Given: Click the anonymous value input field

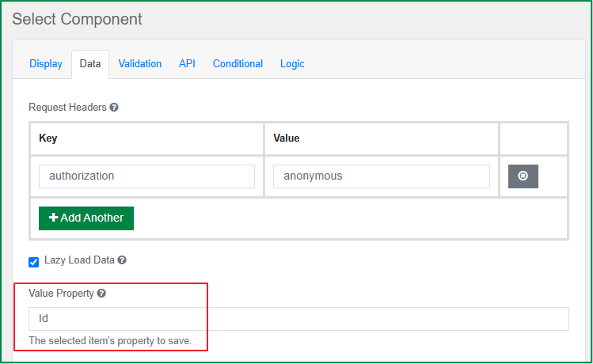Looking at the screenshot, I should tap(382, 176).
